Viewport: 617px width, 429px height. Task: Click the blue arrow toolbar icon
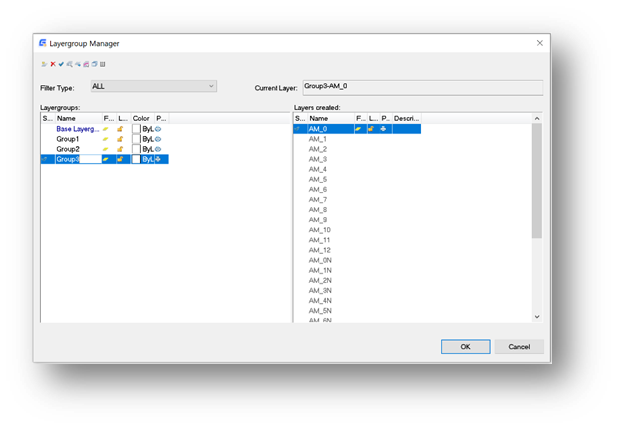coord(78,64)
